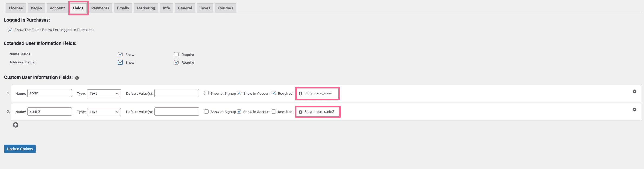The width and height of the screenshot is (644, 169).
Task: Open Type dropdown for sorin field
Action: (x=104, y=93)
